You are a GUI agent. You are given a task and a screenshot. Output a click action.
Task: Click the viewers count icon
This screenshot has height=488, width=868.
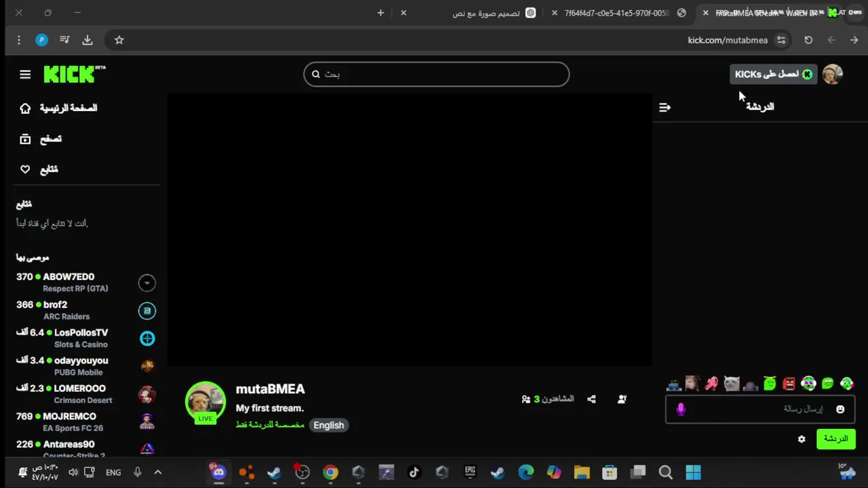[526, 399]
